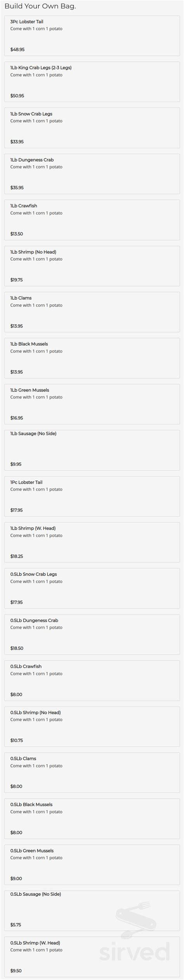Select the 3Pc Lobster Tail item
This screenshot has height=980, width=184.
pyautogui.click(x=92, y=36)
